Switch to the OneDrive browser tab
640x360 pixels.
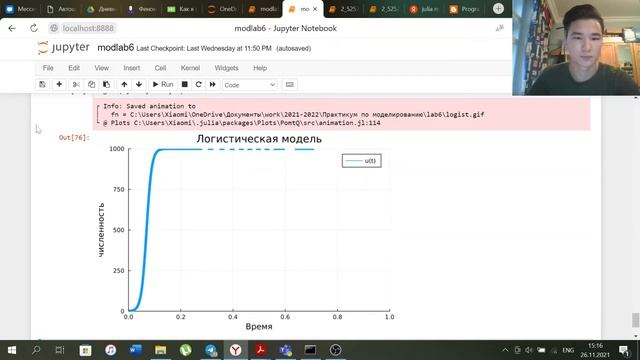point(222,9)
